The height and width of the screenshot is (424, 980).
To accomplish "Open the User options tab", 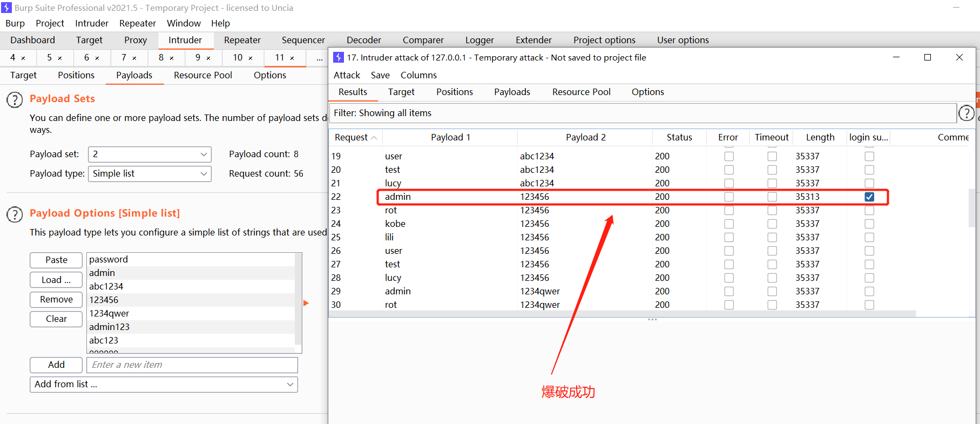I will tap(683, 40).
